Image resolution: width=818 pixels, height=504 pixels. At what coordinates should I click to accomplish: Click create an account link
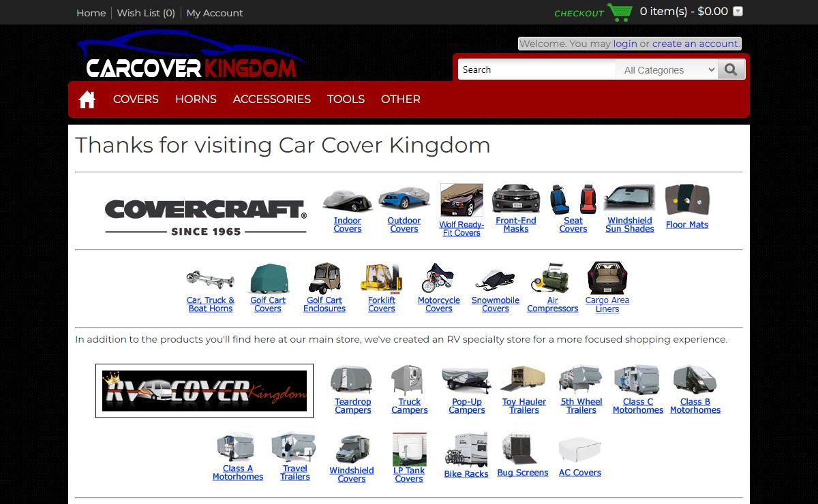click(x=695, y=44)
